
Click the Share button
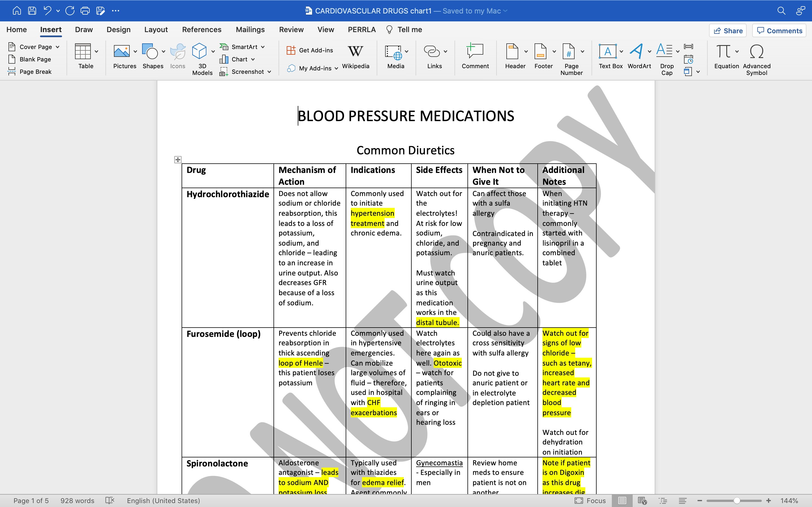tap(728, 30)
